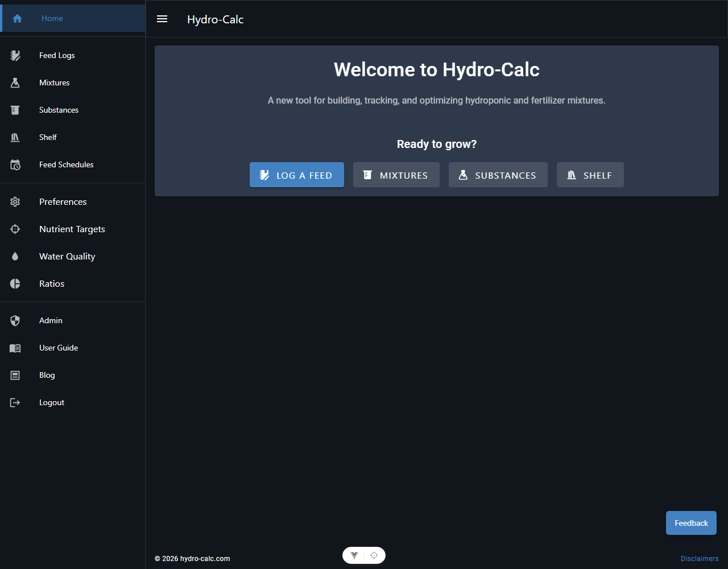
Task: Open Feed Logs via its sidebar icon
Action: (x=15, y=55)
